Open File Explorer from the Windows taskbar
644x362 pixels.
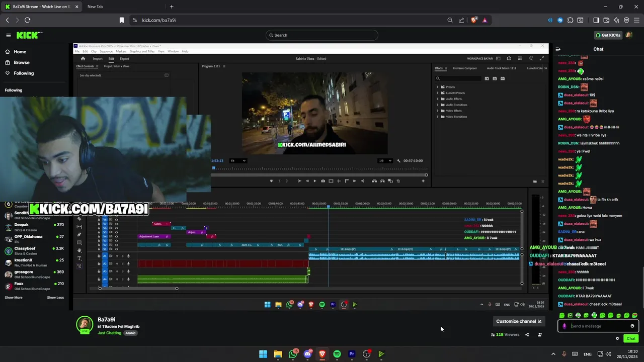coord(278,354)
